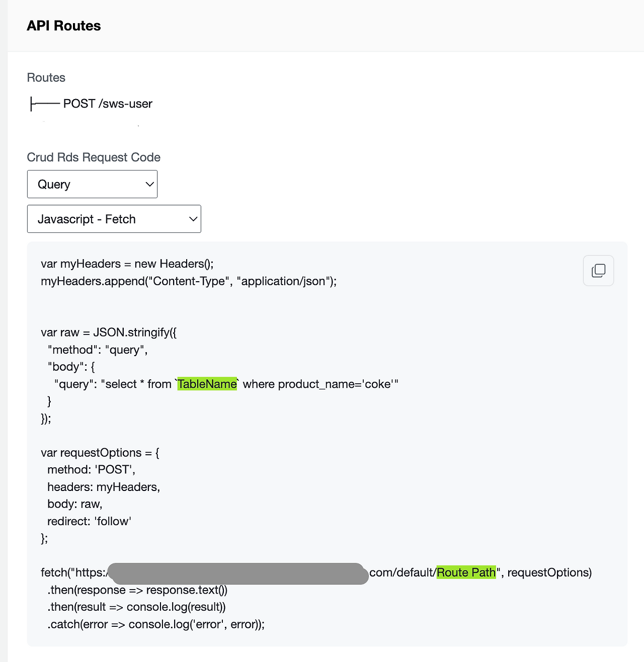The height and width of the screenshot is (662, 644).
Task: Click the '"method": "query"' code line
Action: click(x=98, y=350)
